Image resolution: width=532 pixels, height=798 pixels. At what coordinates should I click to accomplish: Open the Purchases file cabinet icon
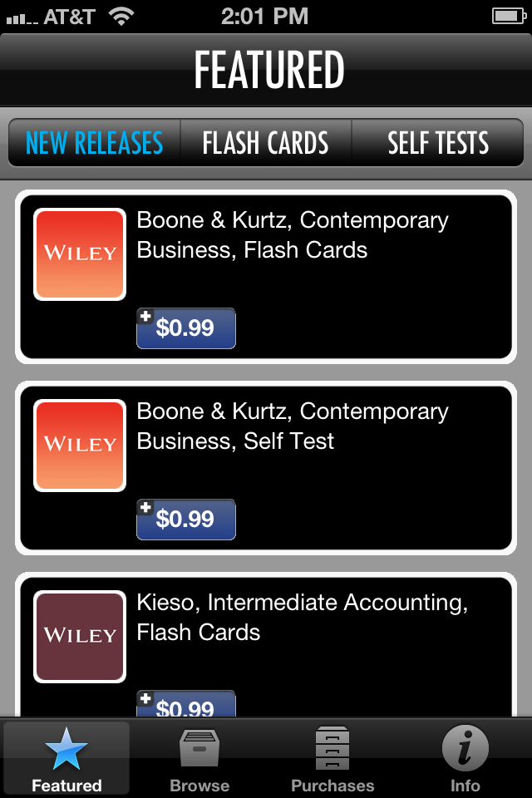point(332,748)
